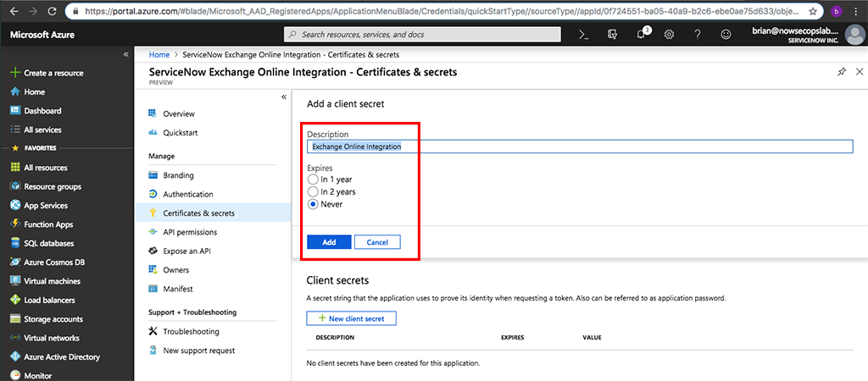
Task: Select the In 2 years expiry option
Action: [314, 192]
